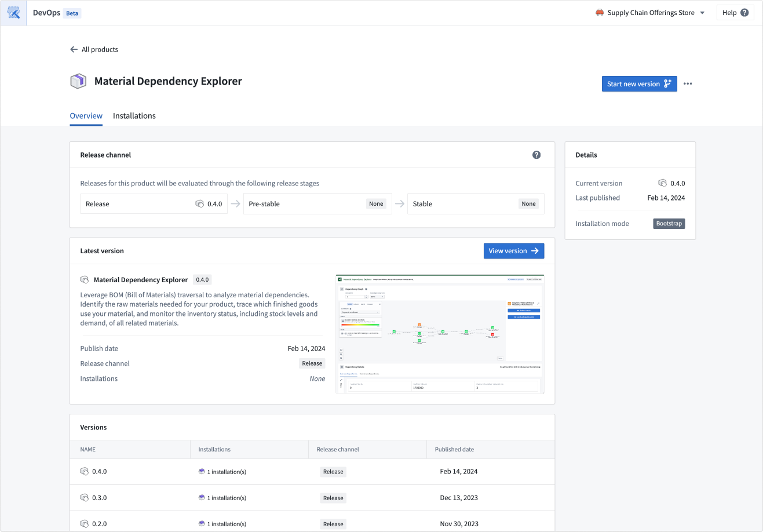Click the installations icon on the 0.4.0 version row

pyautogui.click(x=202, y=472)
